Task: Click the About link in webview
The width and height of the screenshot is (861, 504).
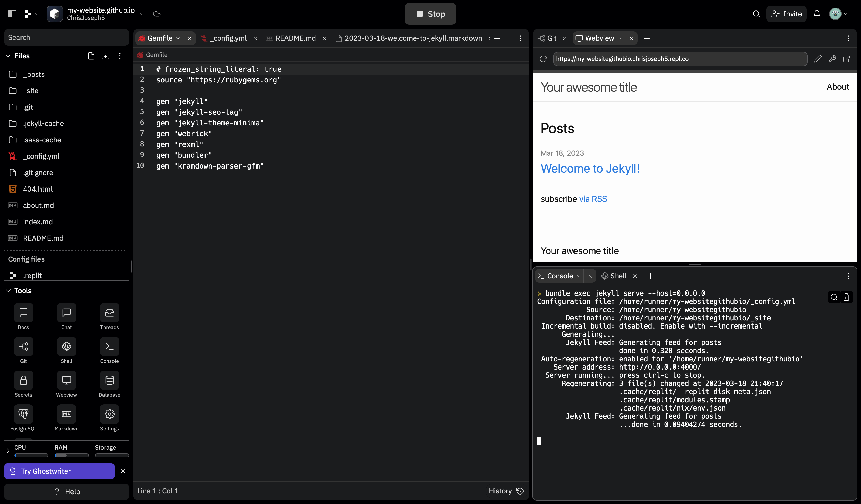Action: point(837,87)
